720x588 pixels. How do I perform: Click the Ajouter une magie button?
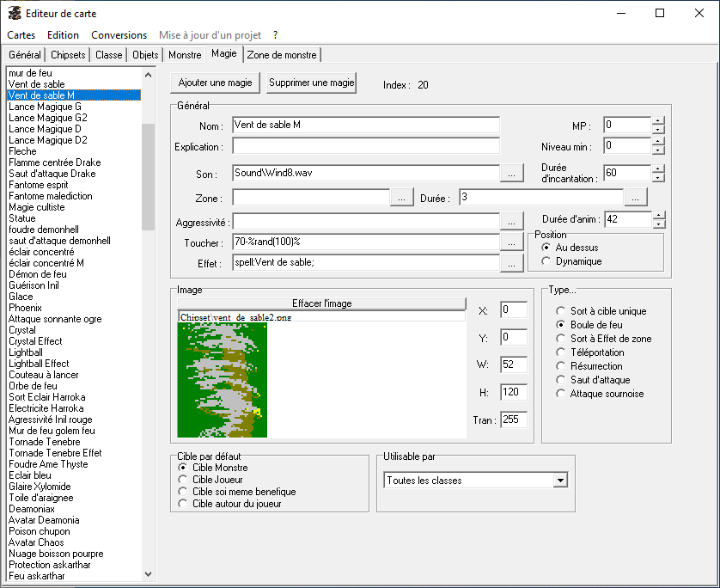215,83
